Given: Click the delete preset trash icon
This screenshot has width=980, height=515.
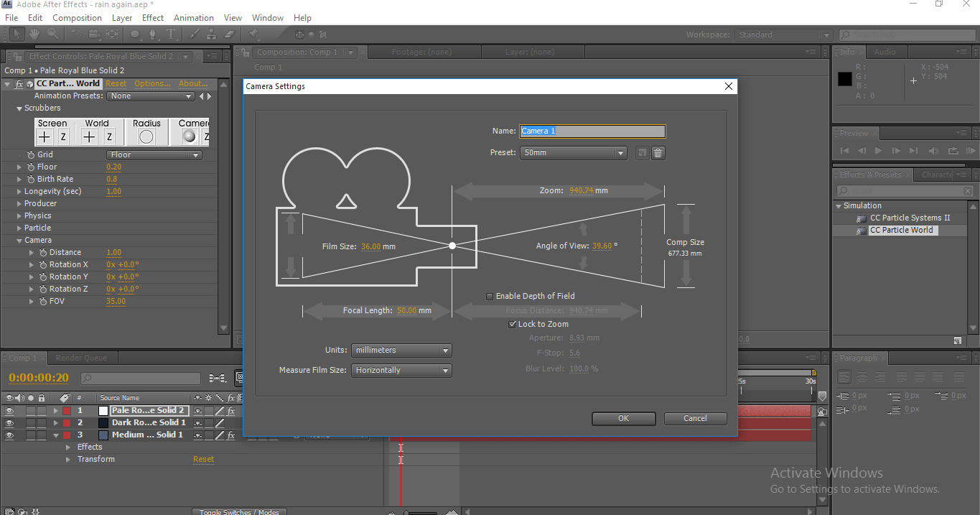Looking at the screenshot, I should tap(658, 153).
